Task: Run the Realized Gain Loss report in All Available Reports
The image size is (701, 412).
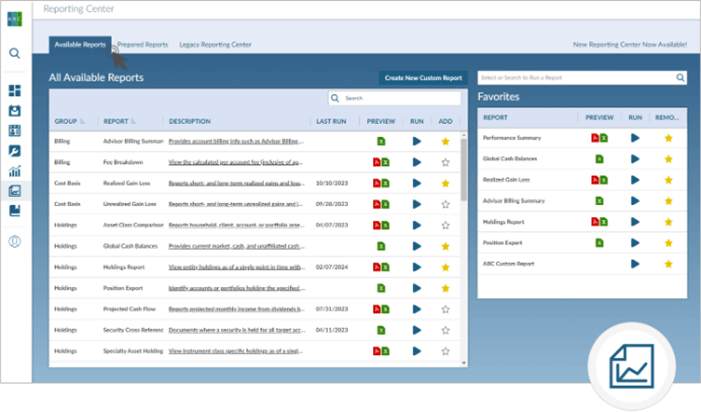Action: tap(417, 183)
